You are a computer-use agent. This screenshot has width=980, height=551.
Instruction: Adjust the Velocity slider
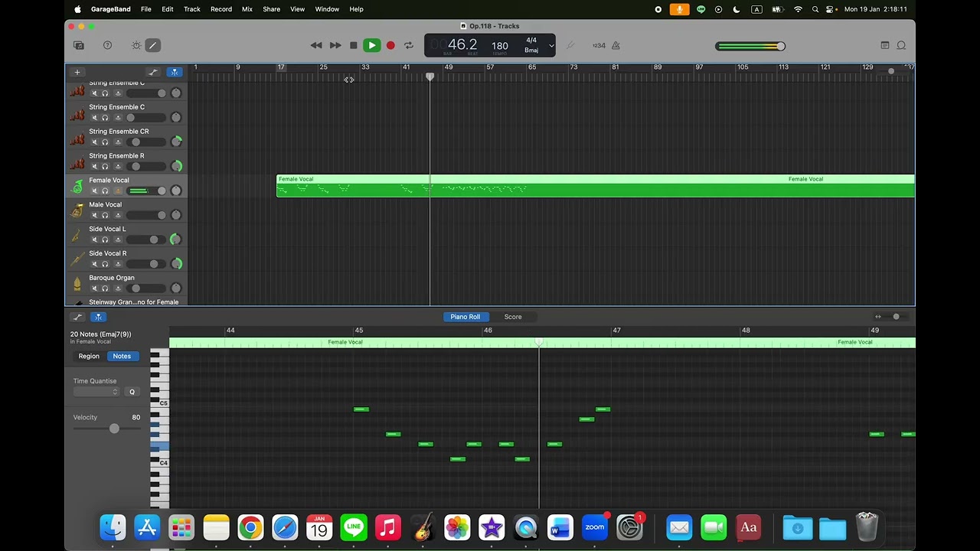click(x=106, y=429)
